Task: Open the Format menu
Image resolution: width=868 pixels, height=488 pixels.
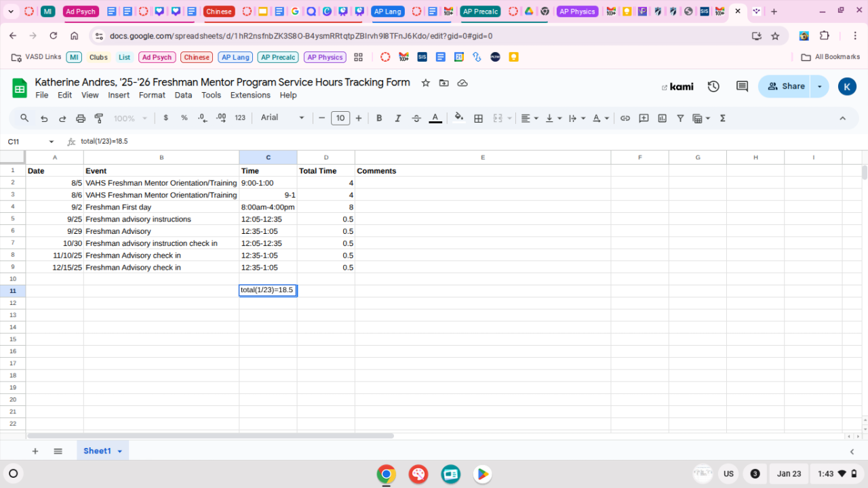Action: coord(152,96)
